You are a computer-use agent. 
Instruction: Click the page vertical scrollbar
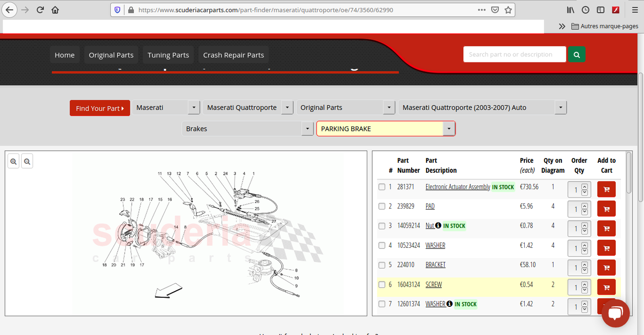tap(640, 136)
